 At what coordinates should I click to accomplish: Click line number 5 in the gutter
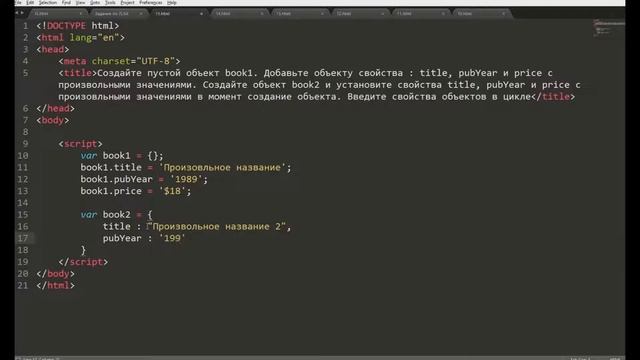click(25, 73)
